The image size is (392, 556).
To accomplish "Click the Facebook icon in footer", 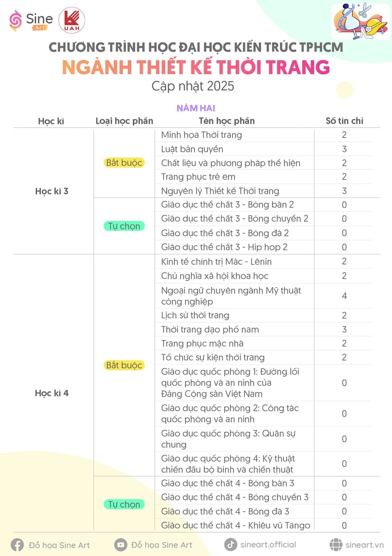I will [x=17, y=545].
